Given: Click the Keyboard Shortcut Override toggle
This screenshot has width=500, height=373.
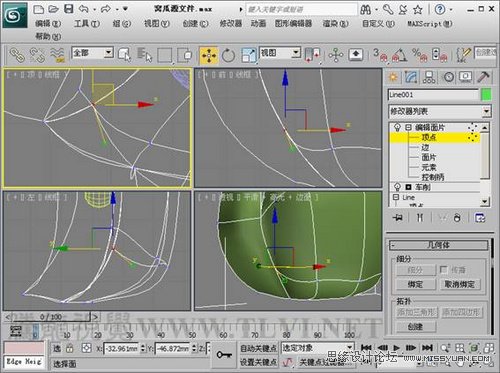Looking at the screenshot, I should [x=356, y=54].
